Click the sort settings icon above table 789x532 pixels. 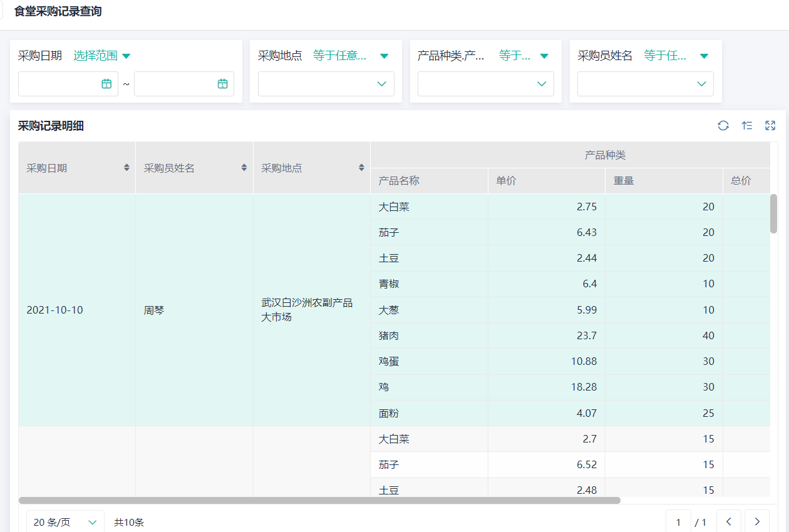[x=747, y=126]
